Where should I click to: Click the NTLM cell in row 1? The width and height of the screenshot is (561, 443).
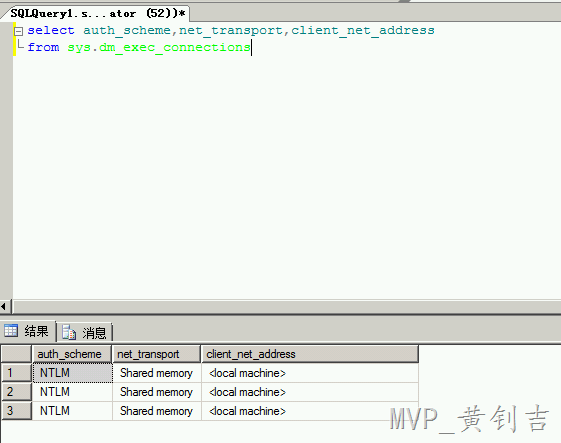coord(73,373)
